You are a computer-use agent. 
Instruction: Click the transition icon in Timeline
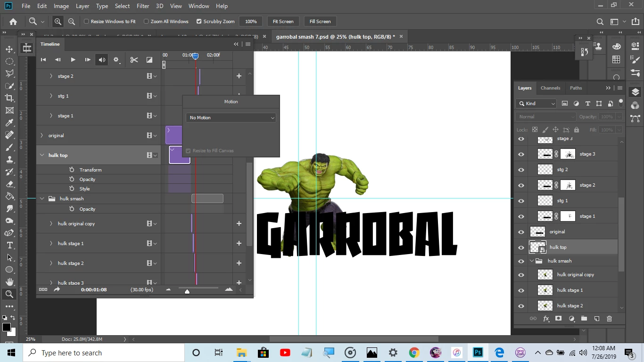click(149, 59)
